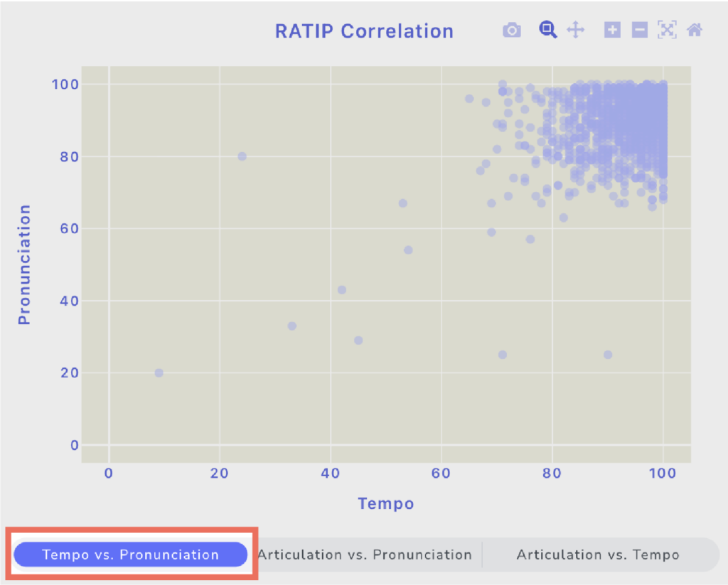Image resolution: width=728 pixels, height=585 pixels.
Task: Click the RATIP Correlation chart title
Action: click(x=365, y=31)
